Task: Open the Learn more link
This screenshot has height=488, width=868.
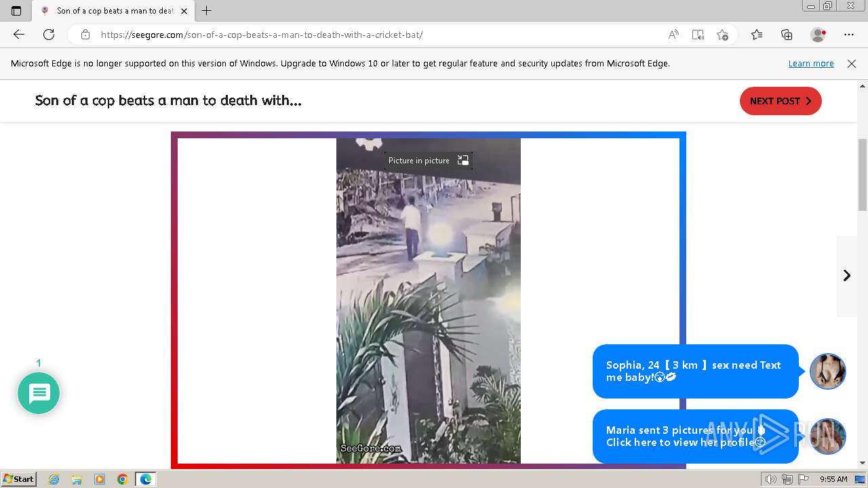Action: [x=811, y=64]
